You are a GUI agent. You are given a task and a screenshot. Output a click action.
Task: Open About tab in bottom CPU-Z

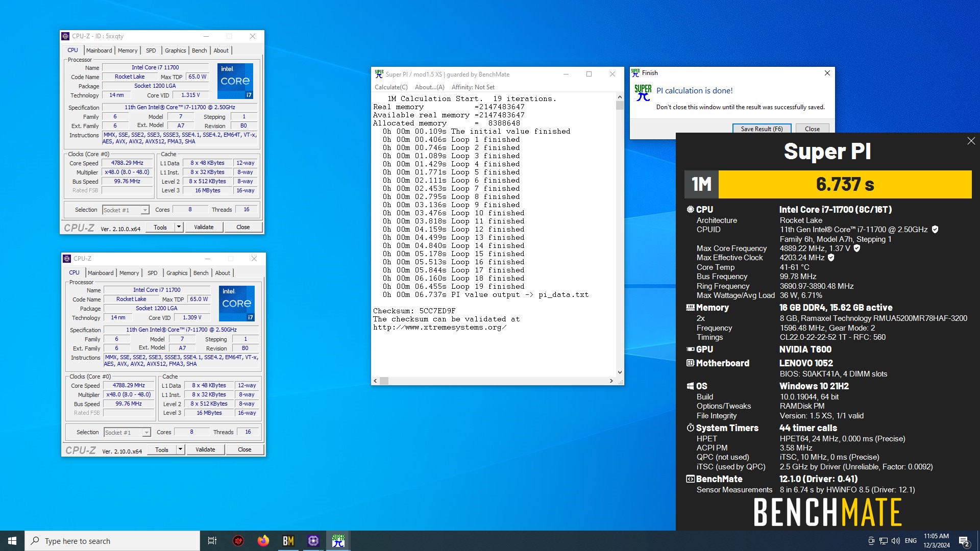point(223,273)
